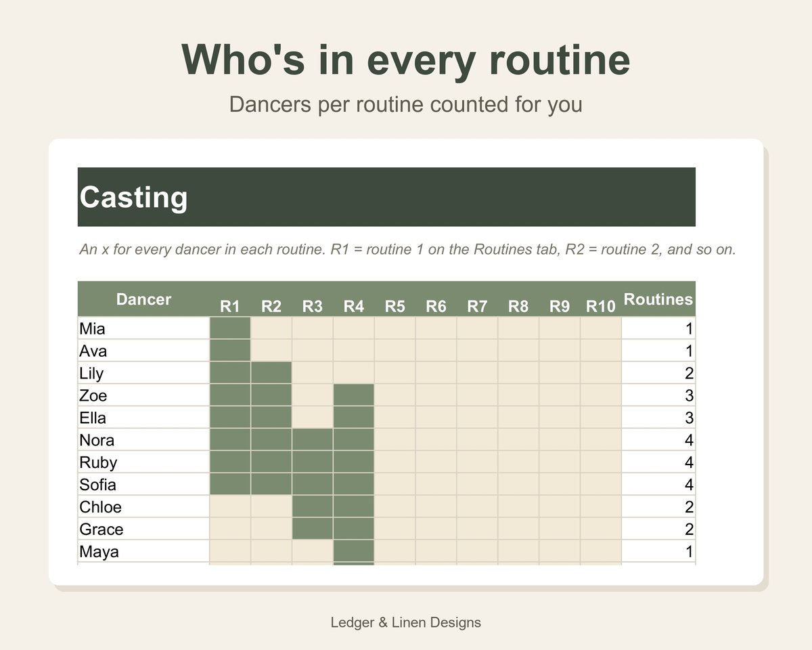Click the dancer name "Maya"
The image size is (812, 650).
99,552
